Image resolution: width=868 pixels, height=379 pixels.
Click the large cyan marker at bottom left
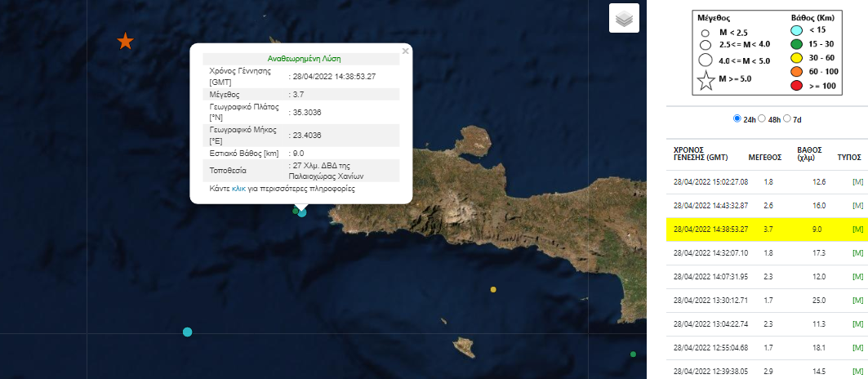point(188,332)
